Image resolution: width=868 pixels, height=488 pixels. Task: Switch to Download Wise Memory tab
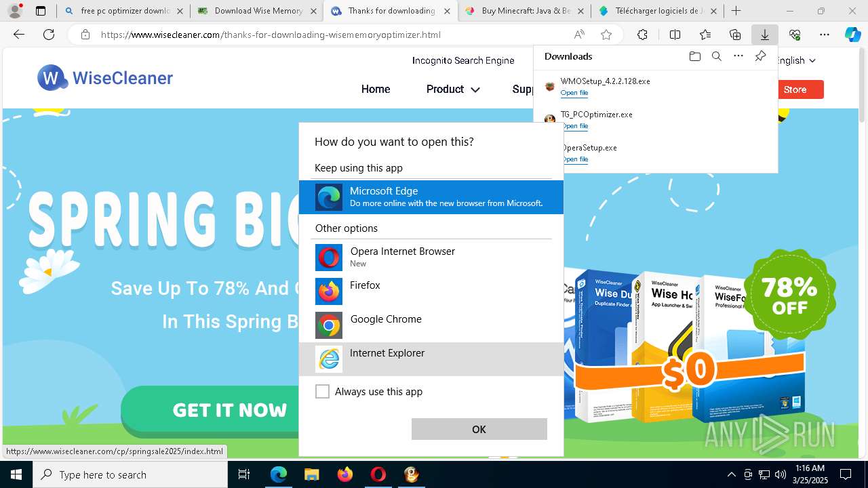pyautogui.click(x=258, y=11)
